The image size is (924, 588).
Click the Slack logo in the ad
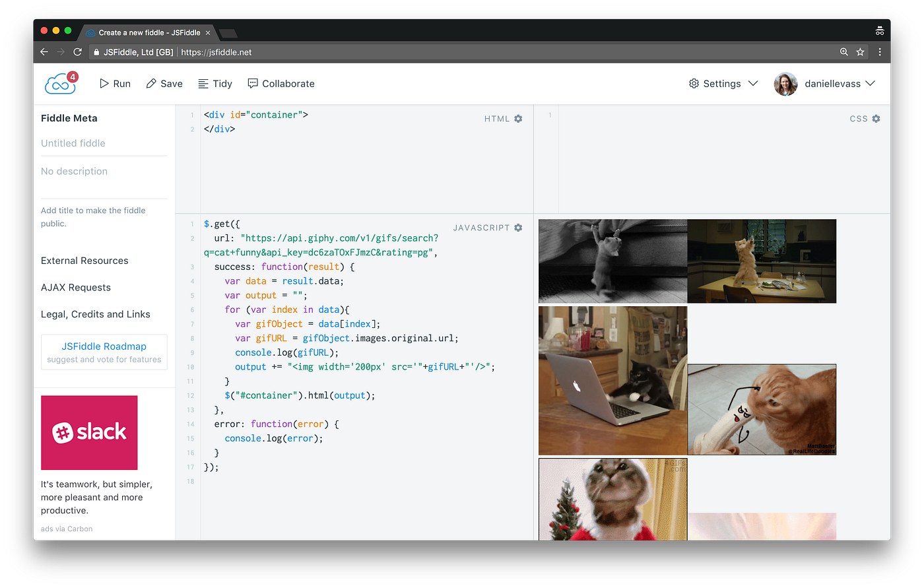pos(89,432)
